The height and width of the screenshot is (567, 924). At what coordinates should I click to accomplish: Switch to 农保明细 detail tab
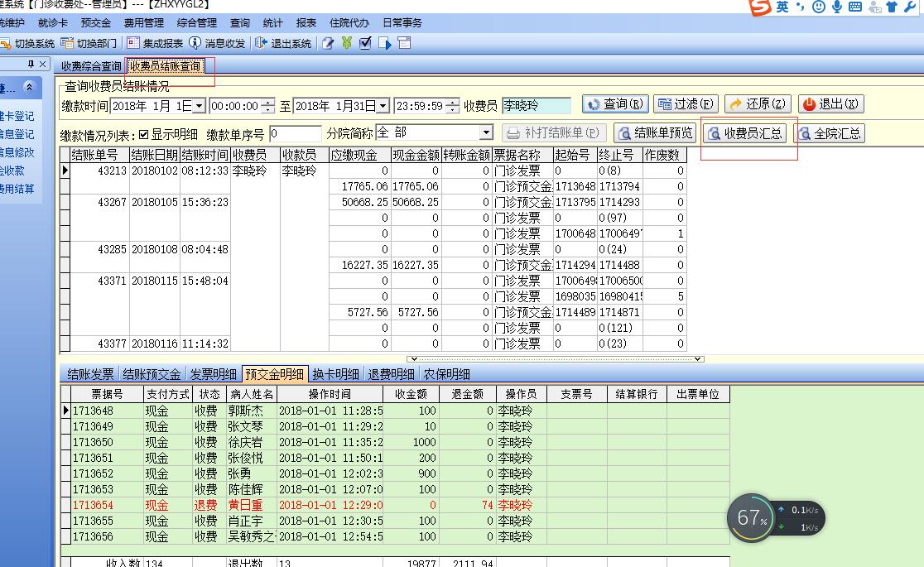[446, 373]
